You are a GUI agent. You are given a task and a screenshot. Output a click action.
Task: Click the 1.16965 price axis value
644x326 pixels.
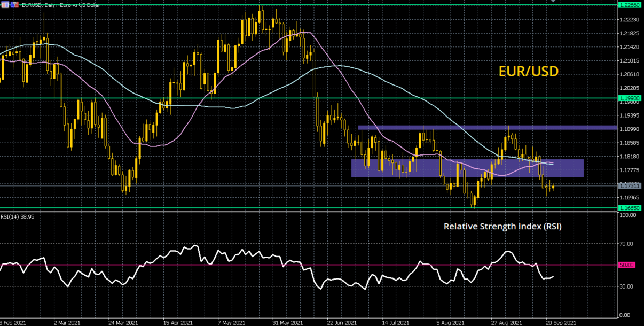pos(629,198)
